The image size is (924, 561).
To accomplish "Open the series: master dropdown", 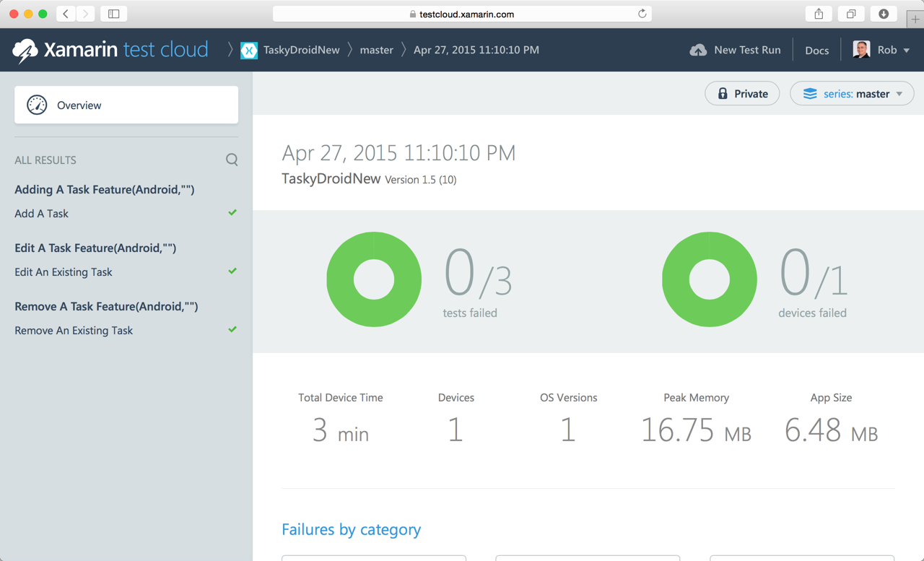I will point(852,94).
